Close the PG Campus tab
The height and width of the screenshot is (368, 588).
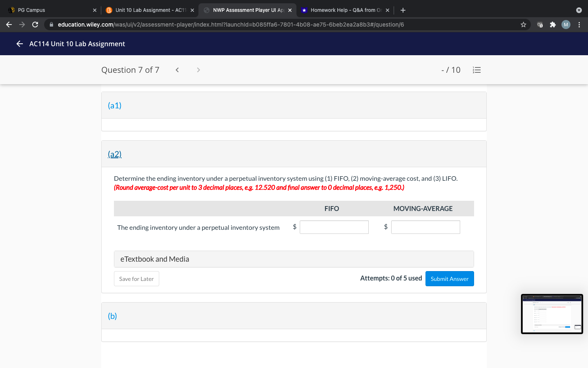click(95, 10)
